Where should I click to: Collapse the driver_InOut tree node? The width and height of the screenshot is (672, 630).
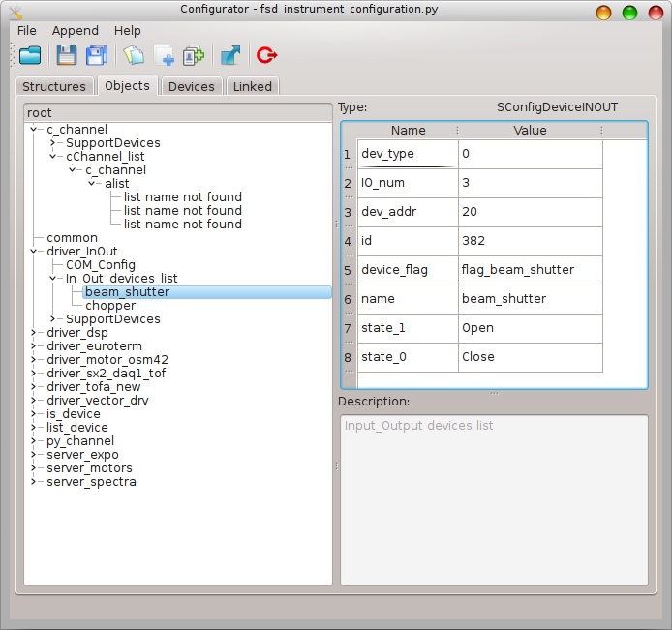(x=35, y=252)
